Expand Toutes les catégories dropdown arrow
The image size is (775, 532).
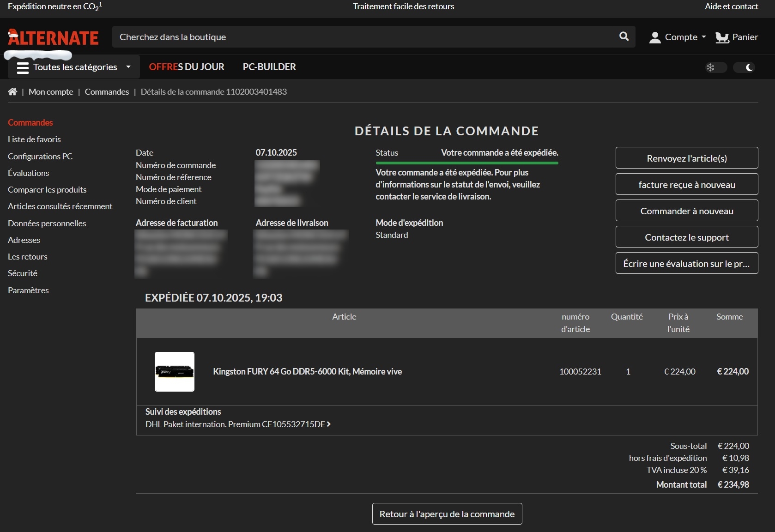point(128,67)
